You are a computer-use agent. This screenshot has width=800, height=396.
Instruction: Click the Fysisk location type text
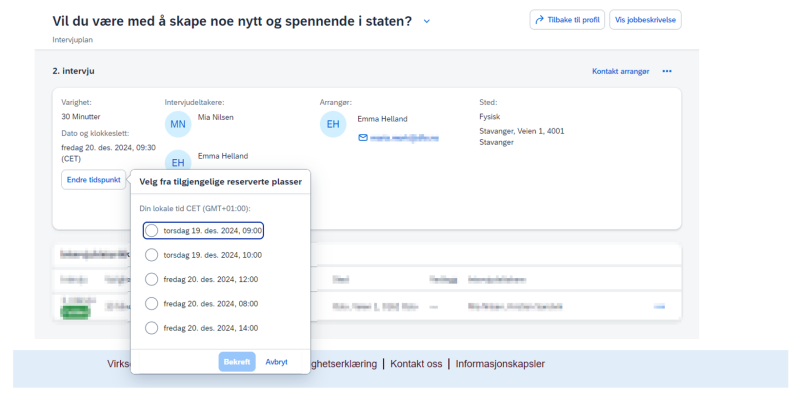[489, 116]
